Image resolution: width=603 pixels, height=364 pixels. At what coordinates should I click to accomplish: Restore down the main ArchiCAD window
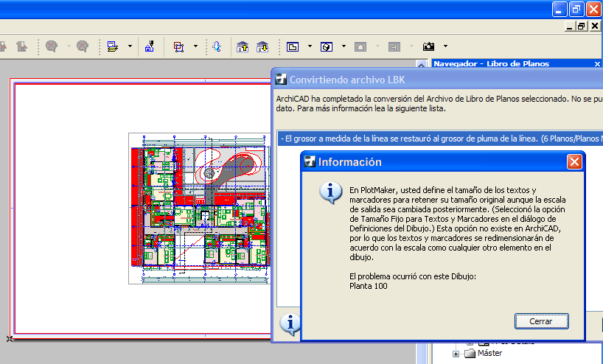click(x=576, y=10)
